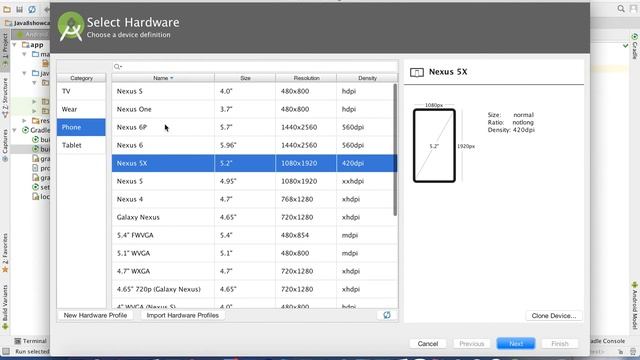The image size is (640, 360).
Task: Click Next to continue the wizard
Action: tap(516, 344)
